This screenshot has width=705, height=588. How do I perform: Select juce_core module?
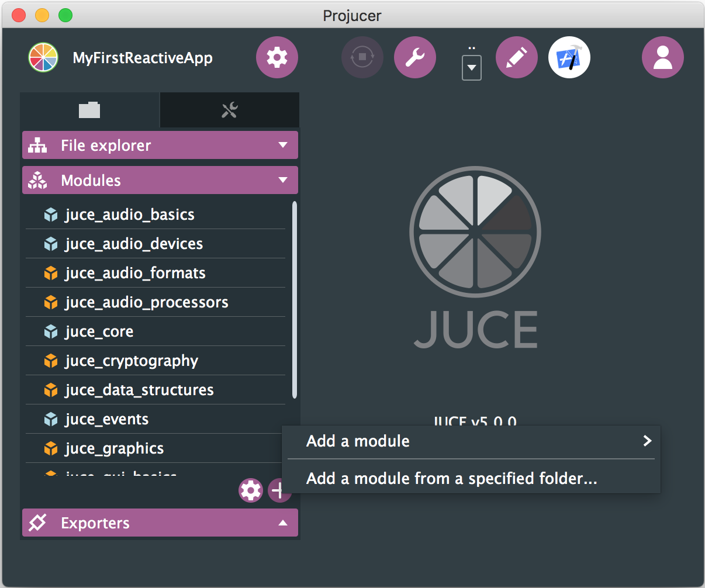tap(155, 331)
